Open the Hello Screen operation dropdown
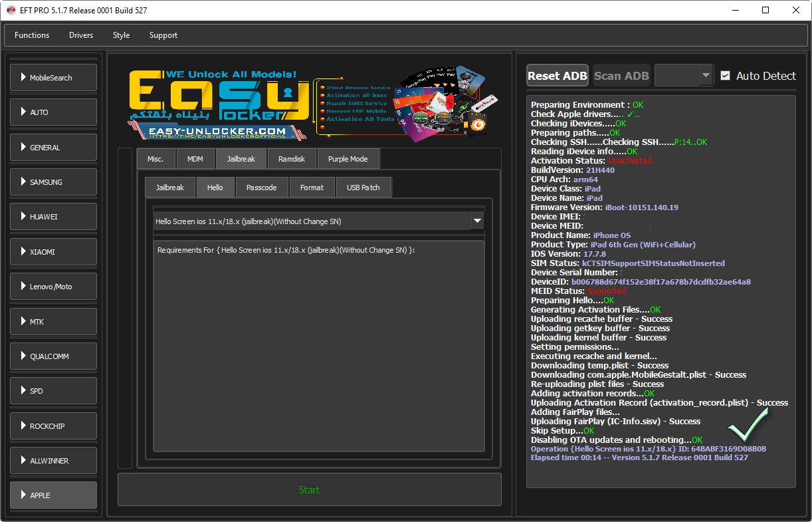Image resolution: width=812 pixels, height=522 pixels. coord(319,221)
